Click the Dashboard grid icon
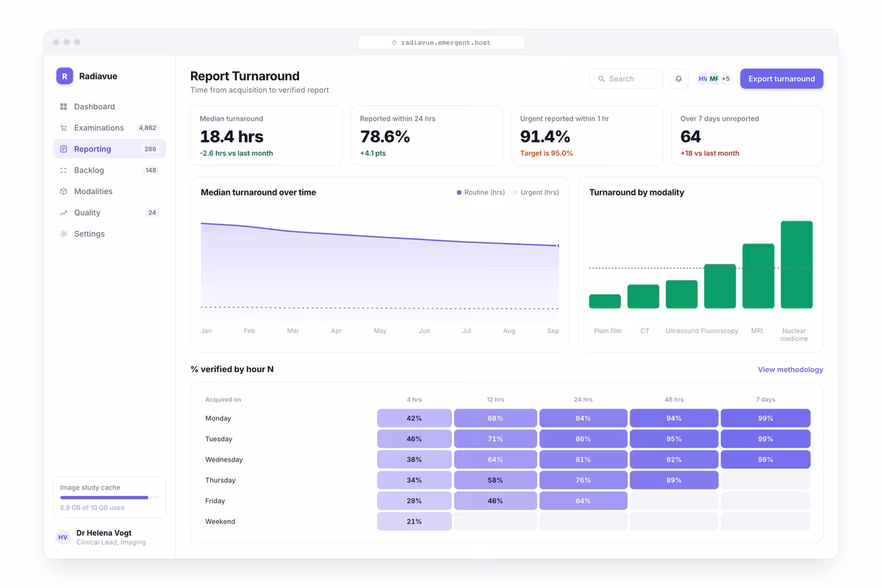Viewport: 882px width, 588px height. [x=64, y=107]
